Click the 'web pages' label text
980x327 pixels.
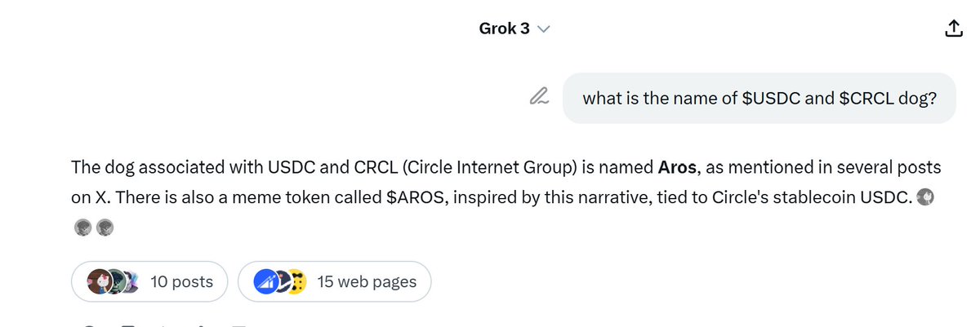point(379,282)
